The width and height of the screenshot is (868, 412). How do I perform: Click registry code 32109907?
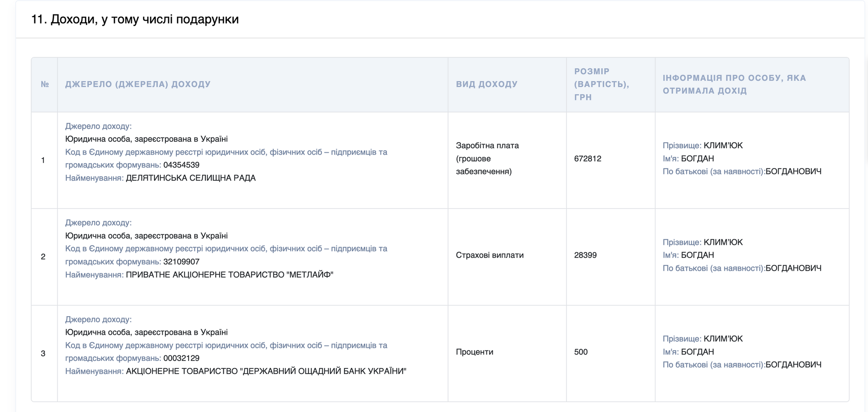pyautogui.click(x=181, y=262)
